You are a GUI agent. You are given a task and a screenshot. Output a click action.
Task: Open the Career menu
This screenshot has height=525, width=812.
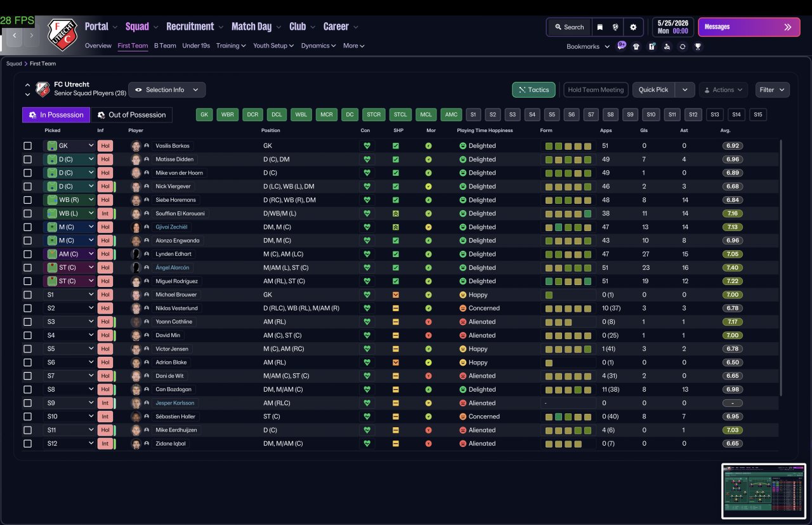coord(341,27)
